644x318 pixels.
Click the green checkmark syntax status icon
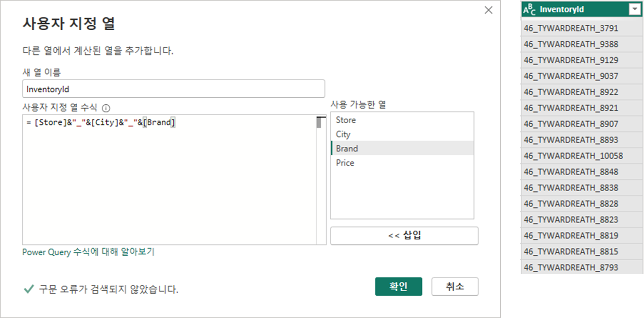pyautogui.click(x=29, y=289)
